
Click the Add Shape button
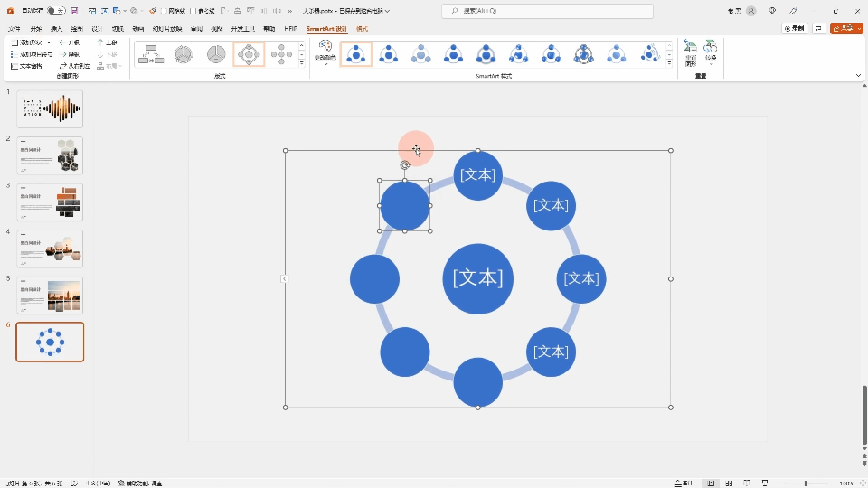[x=26, y=42]
